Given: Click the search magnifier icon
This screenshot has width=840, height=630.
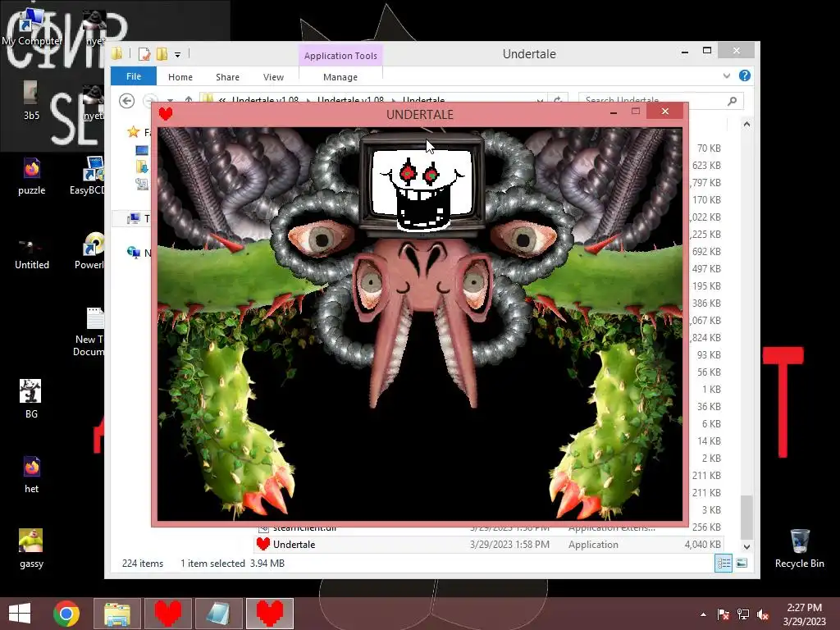Looking at the screenshot, I should 733,101.
